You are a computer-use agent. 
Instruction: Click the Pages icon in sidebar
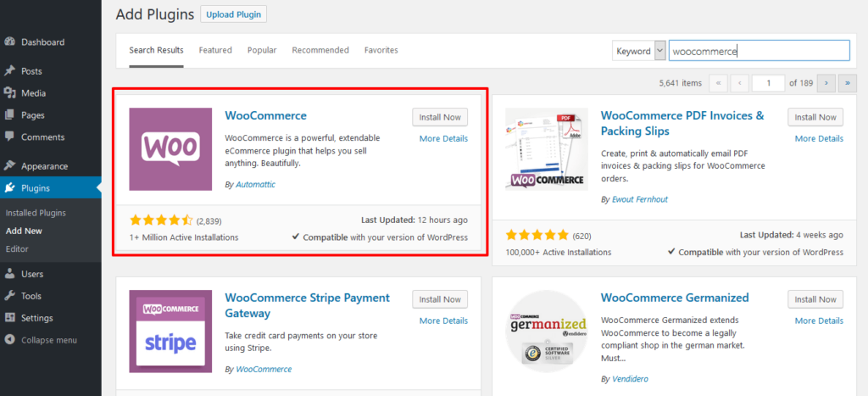(x=9, y=115)
